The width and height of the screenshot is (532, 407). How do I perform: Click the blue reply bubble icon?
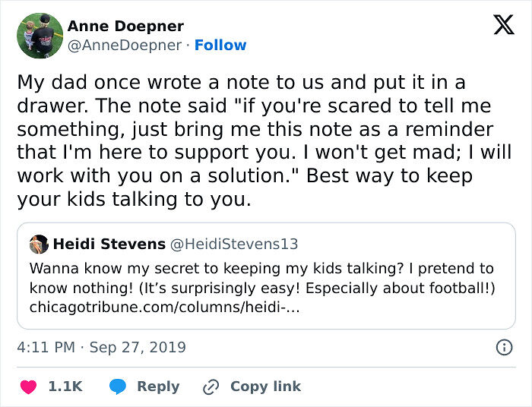(x=117, y=386)
